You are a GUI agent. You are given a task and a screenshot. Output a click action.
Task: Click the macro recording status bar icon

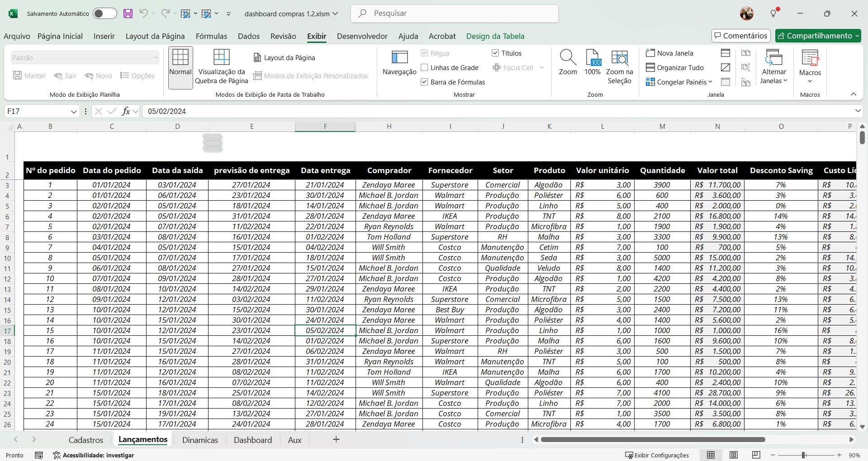coord(39,455)
